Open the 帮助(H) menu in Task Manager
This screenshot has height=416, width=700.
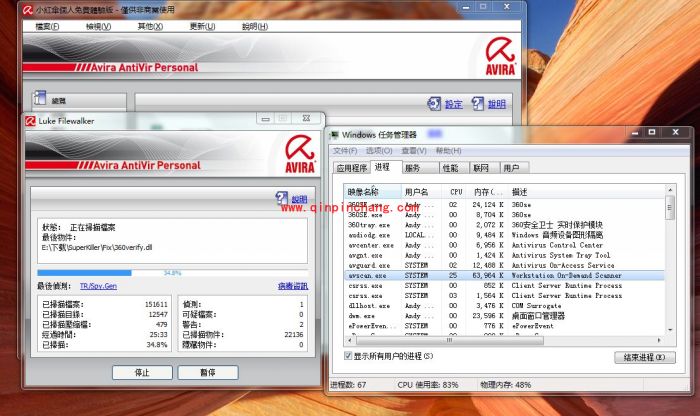pyautogui.click(x=449, y=151)
